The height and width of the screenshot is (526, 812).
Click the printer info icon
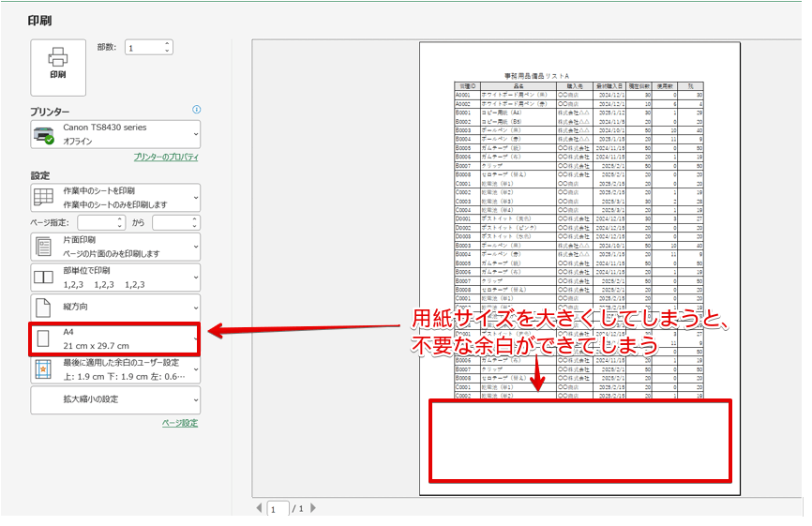coord(196,110)
